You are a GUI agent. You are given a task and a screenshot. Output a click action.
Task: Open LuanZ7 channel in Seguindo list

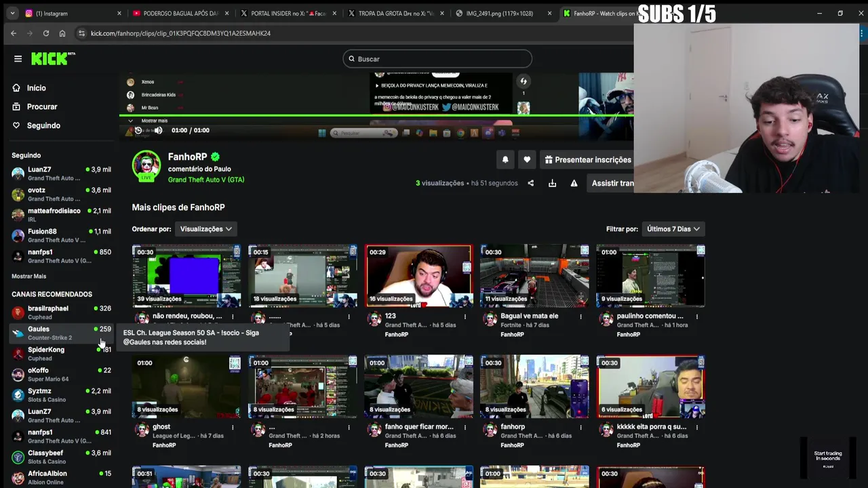click(x=61, y=174)
